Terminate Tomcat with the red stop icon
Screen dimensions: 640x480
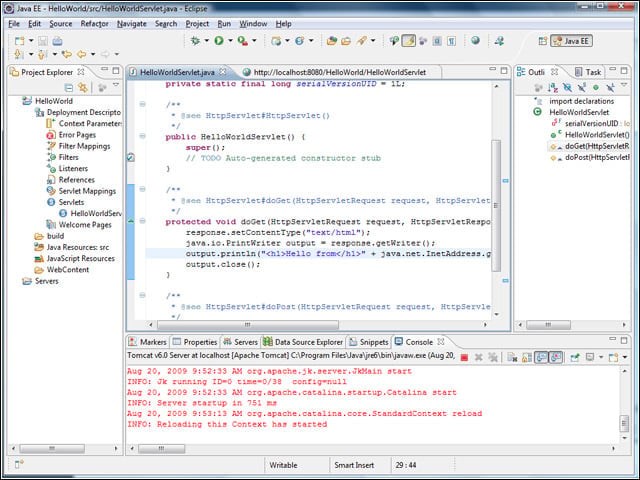[x=464, y=358]
